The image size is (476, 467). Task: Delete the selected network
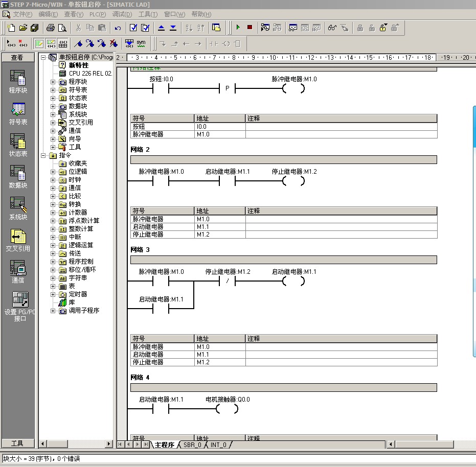point(23,44)
